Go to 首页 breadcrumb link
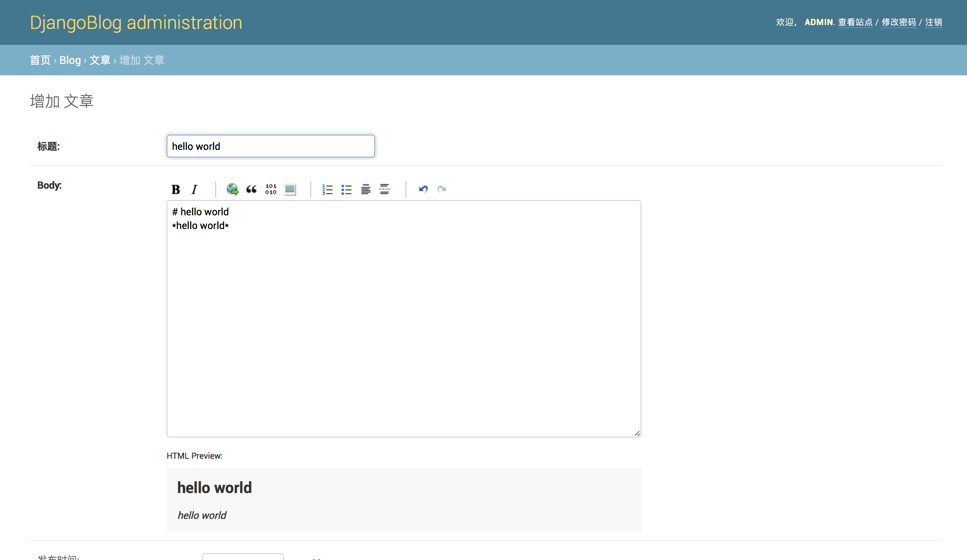The height and width of the screenshot is (560, 967). pos(40,60)
